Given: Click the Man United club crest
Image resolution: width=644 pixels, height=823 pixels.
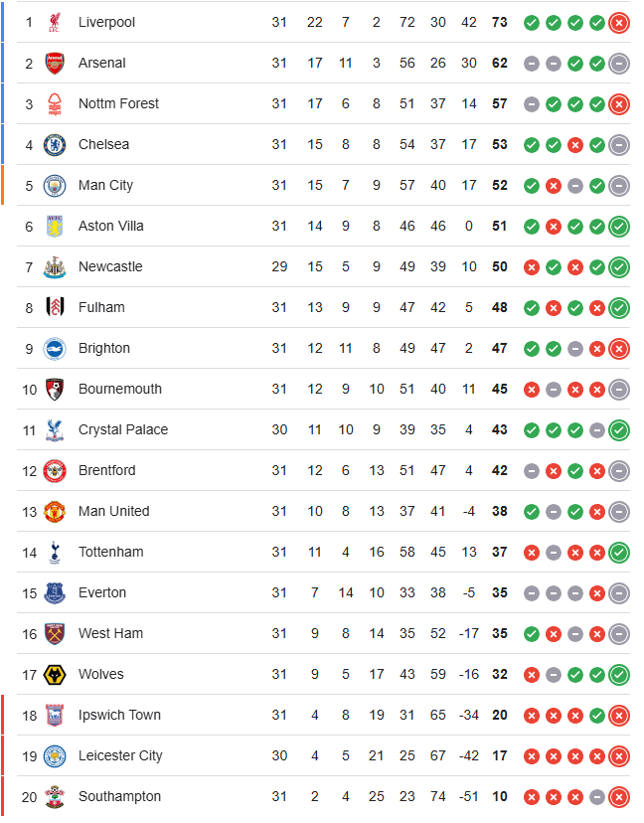Looking at the screenshot, I should point(55,512).
